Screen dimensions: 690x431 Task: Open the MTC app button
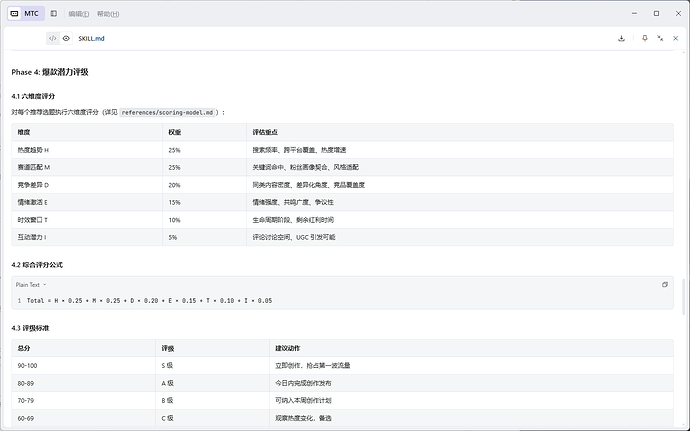coord(26,14)
